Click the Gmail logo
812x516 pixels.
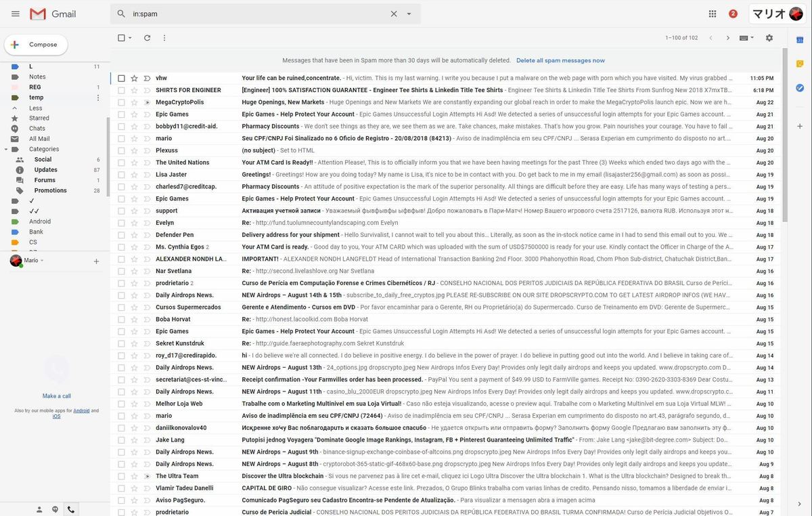(x=53, y=14)
